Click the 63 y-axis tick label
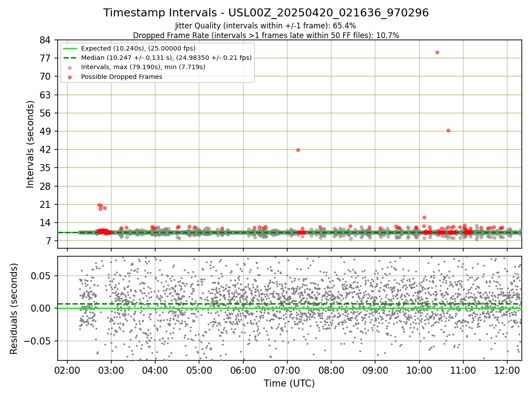The width and height of the screenshot is (532, 399). click(x=46, y=95)
